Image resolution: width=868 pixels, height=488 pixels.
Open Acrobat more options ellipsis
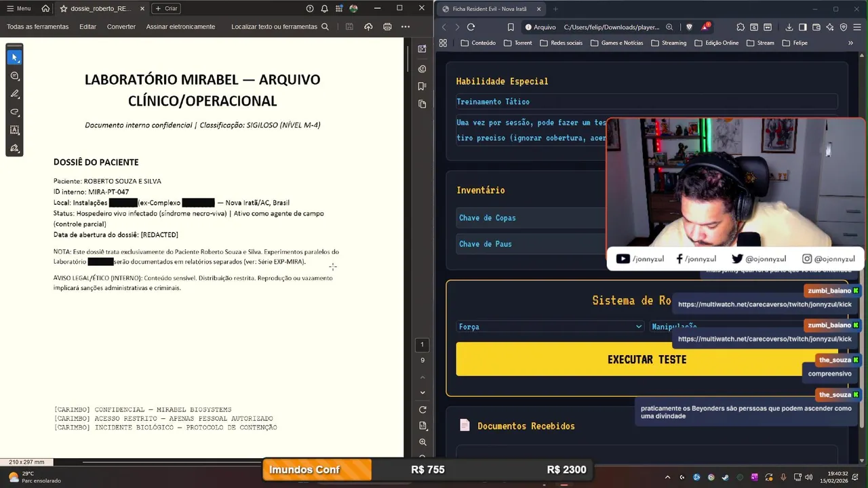(x=406, y=26)
